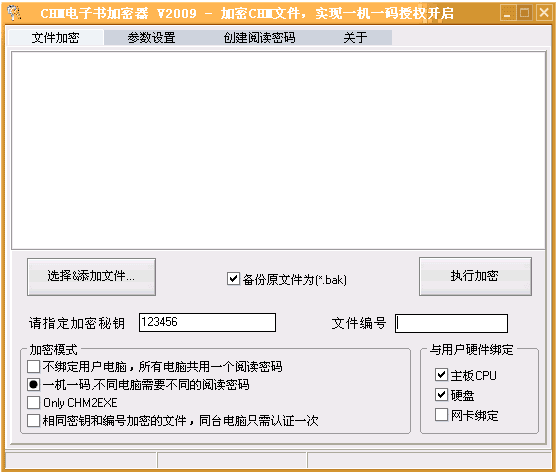Toggle 备份原文件为(*.bak) checkbox
556x472 pixels.
click(233, 279)
